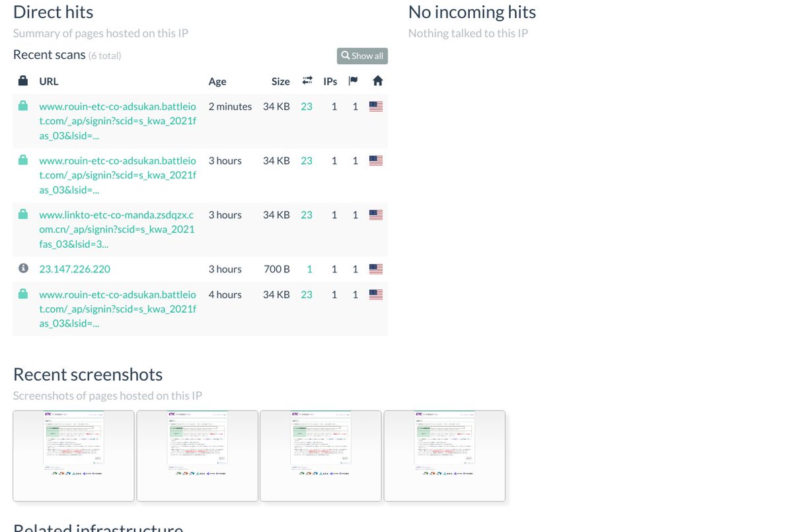Click the 'No incoming hits' heading
Screen dimensions: 793x532
pos(472,12)
